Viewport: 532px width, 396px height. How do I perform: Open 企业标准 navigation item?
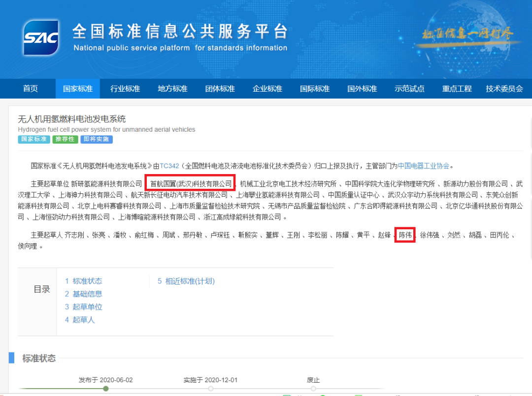click(x=267, y=89)
